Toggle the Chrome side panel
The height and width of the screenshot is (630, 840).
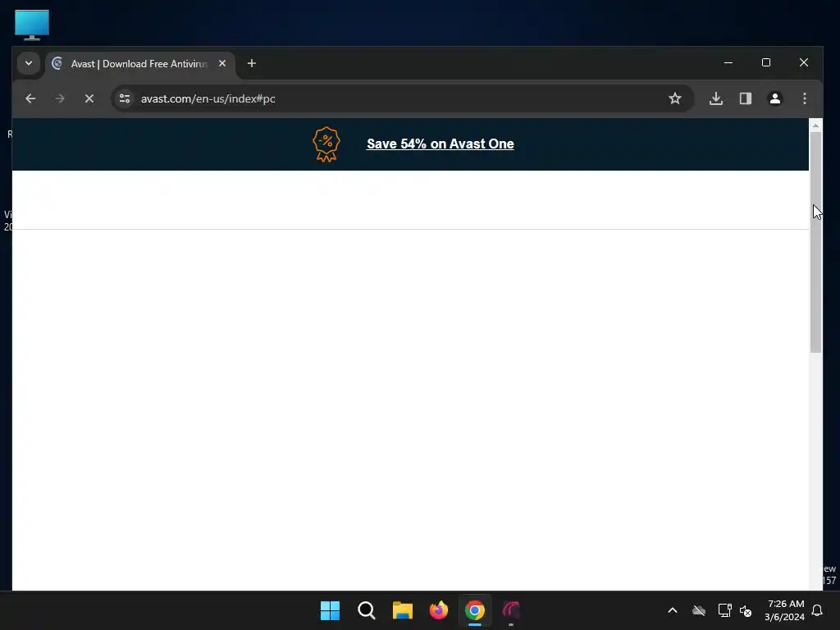(746, 98)
